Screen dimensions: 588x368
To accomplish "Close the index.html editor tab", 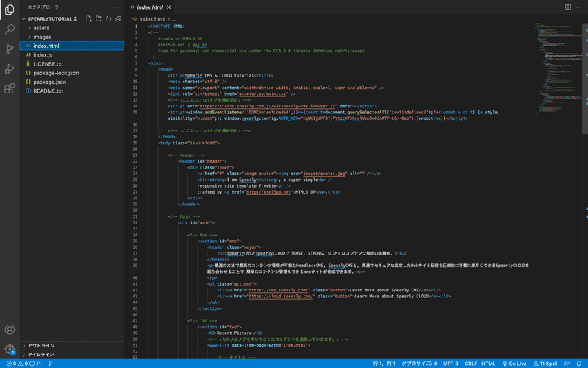I will pyautogui.click(x=169, y=7).
